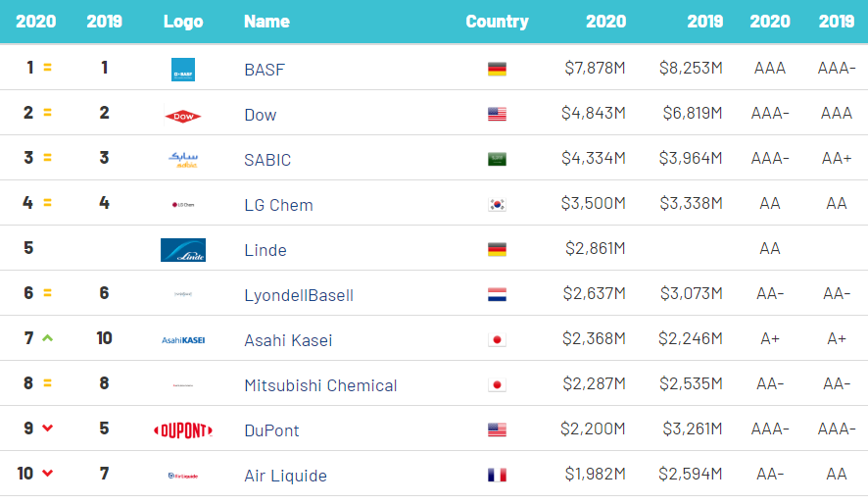The height and width of the screenshot is (504, 868).
Task: Click the BASF logo icon
Action: click(183, 70)
